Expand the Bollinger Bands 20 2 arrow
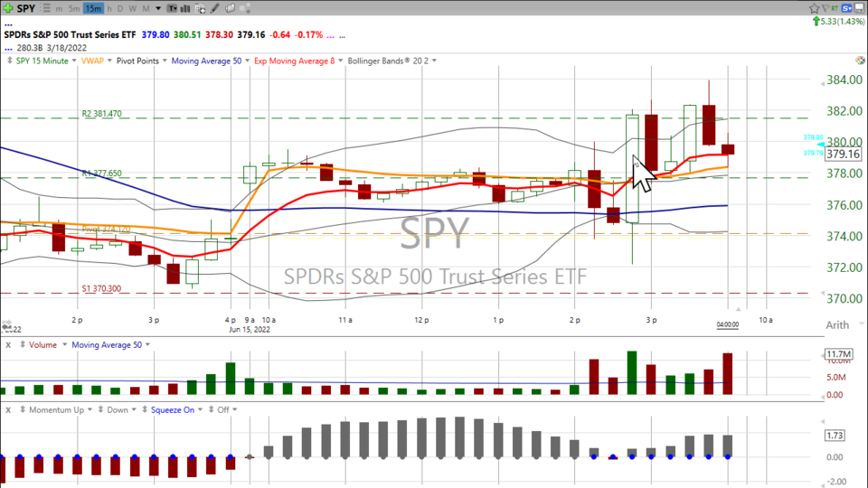The height and width of the screenshot is (488, 868). click(x=434, y=61)
